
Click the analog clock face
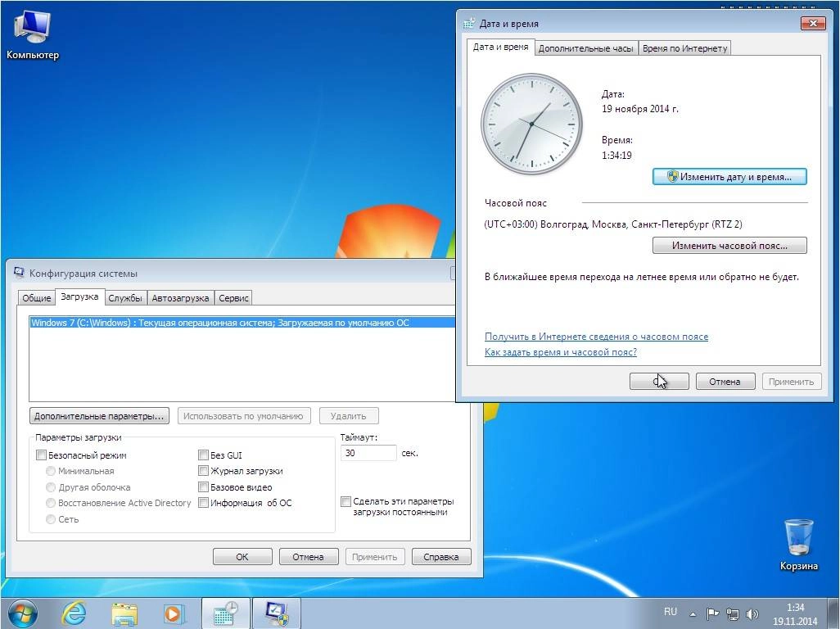[x=531, y=124]
